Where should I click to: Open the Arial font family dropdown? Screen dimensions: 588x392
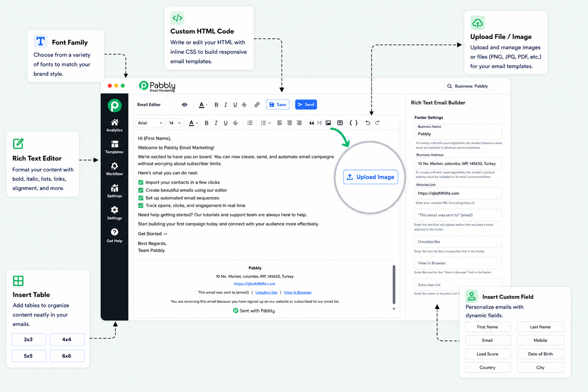click(x=150, y=123)
